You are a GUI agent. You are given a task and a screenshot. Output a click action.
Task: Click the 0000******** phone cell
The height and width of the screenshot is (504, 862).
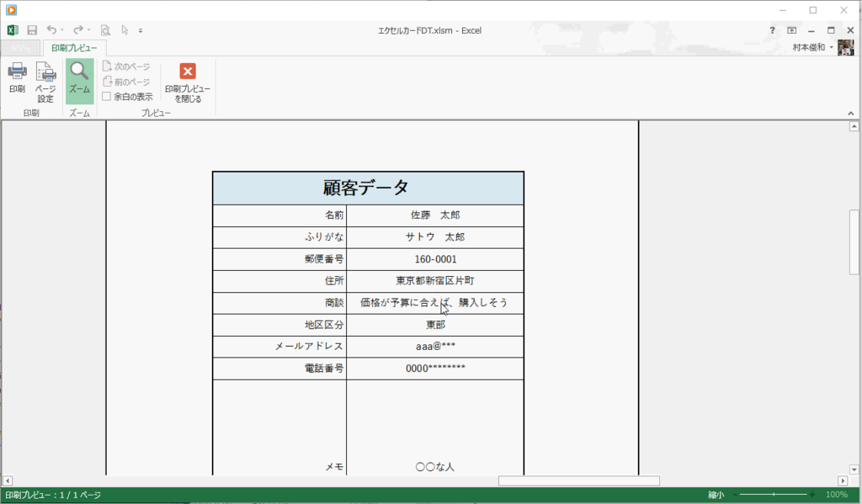point(435,369)
